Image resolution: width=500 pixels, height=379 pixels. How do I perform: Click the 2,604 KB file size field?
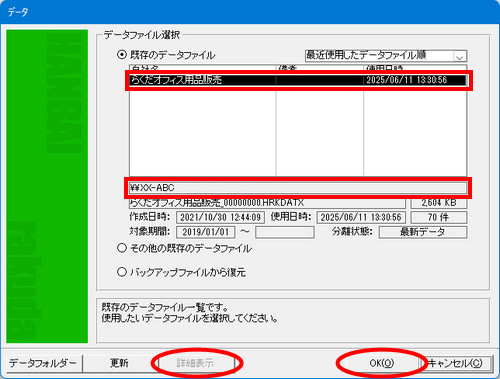[439, 203]
